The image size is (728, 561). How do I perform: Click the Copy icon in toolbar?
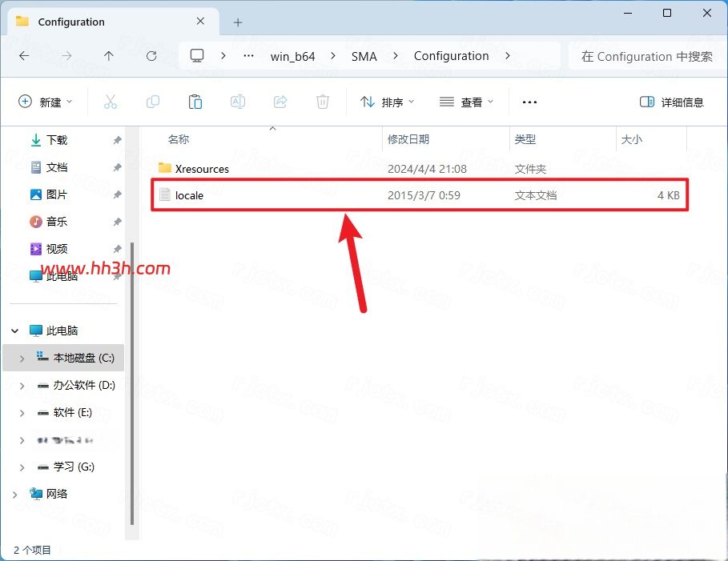[x=153, y=102]
